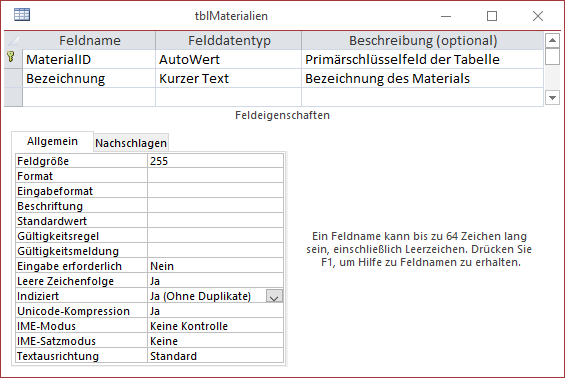Click the Beschreibung (optional) column header
The height and width of the screenshot is (378, 565).
[422, 40]
